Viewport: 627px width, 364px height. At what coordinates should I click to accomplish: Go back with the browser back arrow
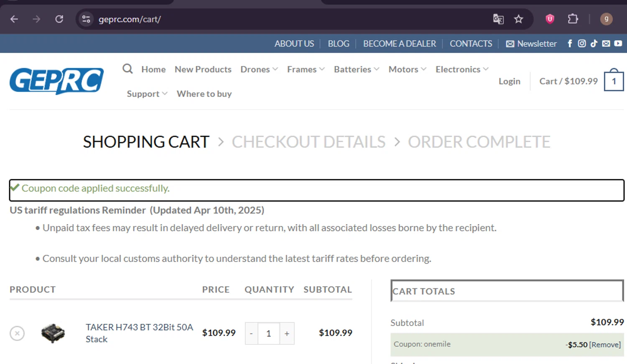tap(14, 19)
